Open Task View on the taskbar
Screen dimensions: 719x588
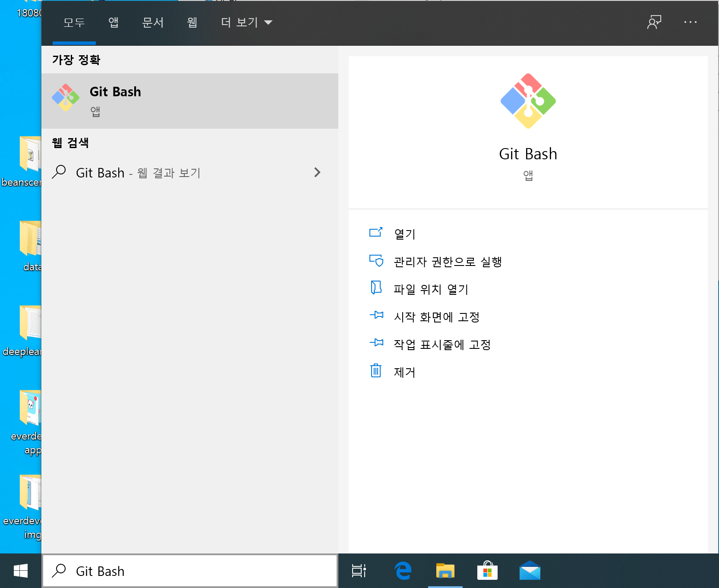point(359,571)
